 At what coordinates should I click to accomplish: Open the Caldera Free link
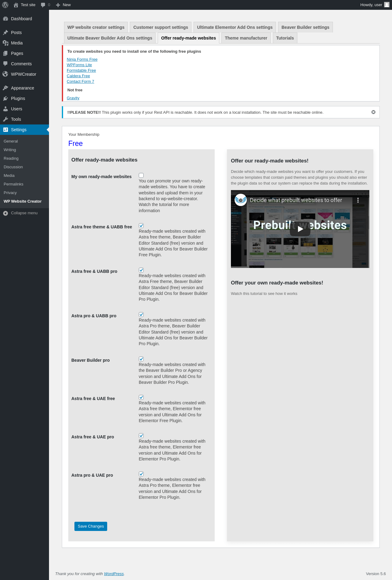[78, 76]
